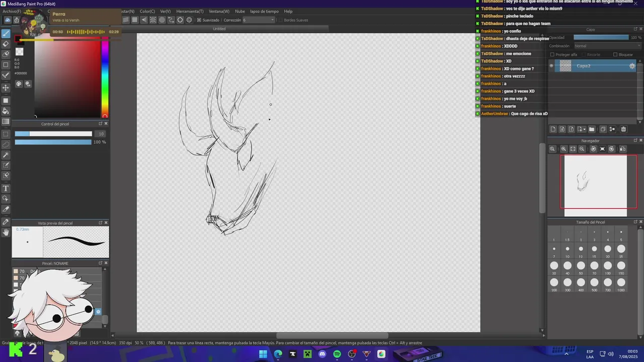The width and height of the screenshot is (644, 362).
Task: Open the Corrección value dropdown
Action: (x=259, y=20)
